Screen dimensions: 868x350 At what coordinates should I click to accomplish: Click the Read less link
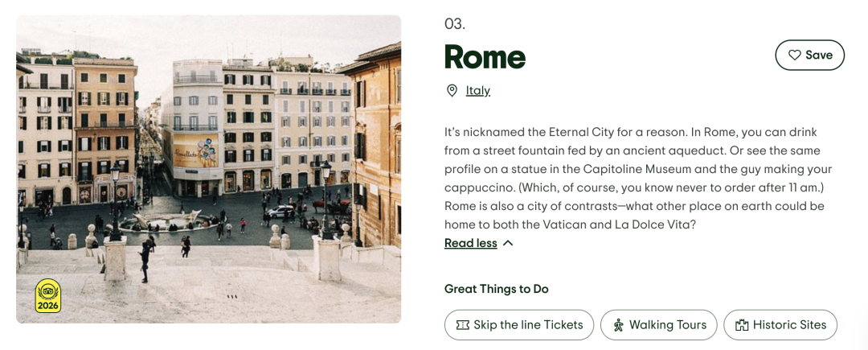(x=471, y=243)
